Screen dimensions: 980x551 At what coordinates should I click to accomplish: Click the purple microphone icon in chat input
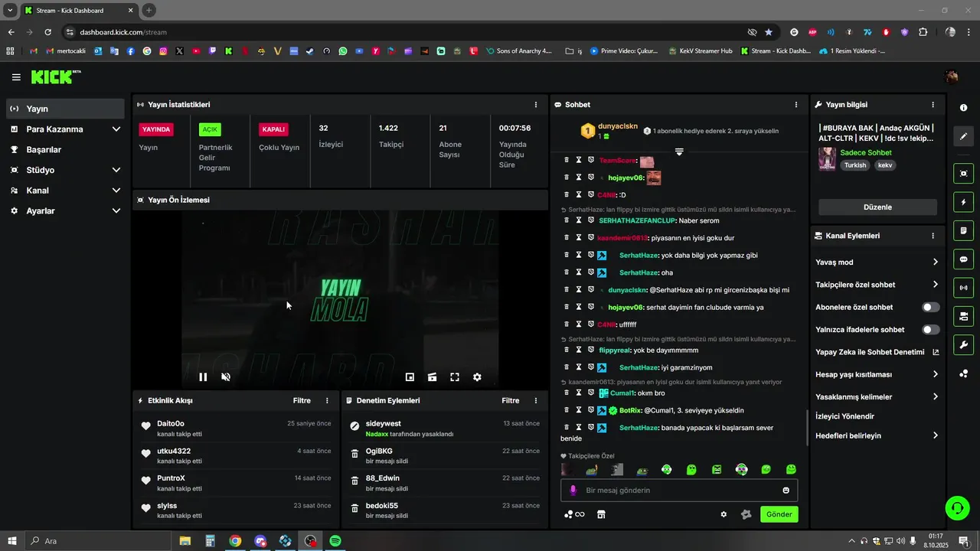[x=573, y=491]
